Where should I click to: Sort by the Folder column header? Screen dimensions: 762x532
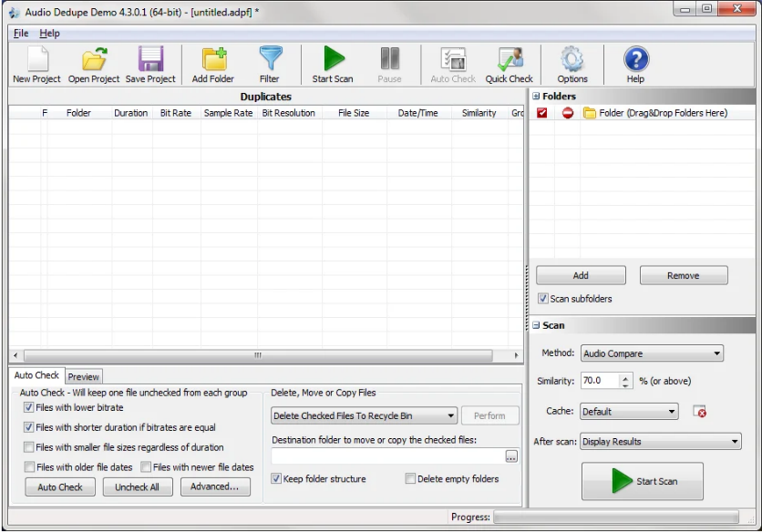(78, 113)
